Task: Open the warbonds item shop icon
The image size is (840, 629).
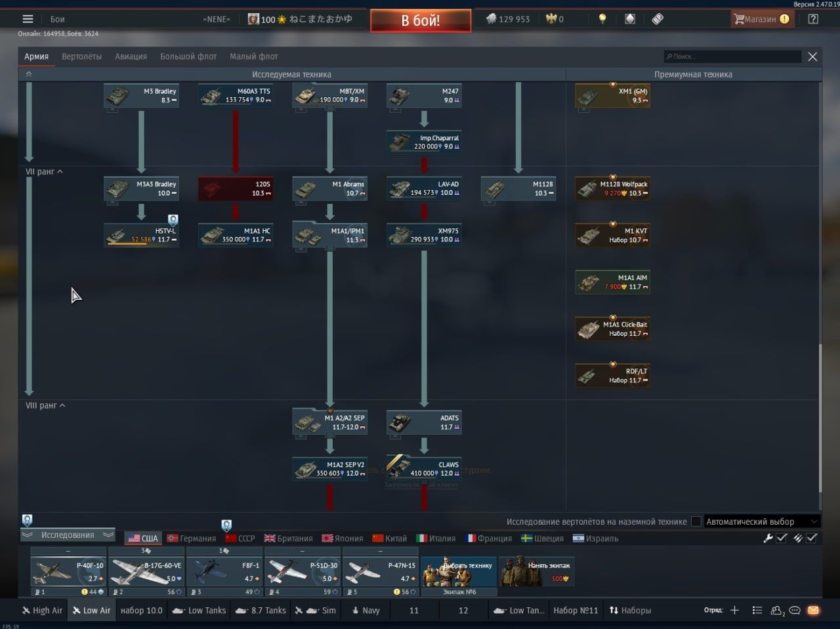Action: (x=630, y=19)
